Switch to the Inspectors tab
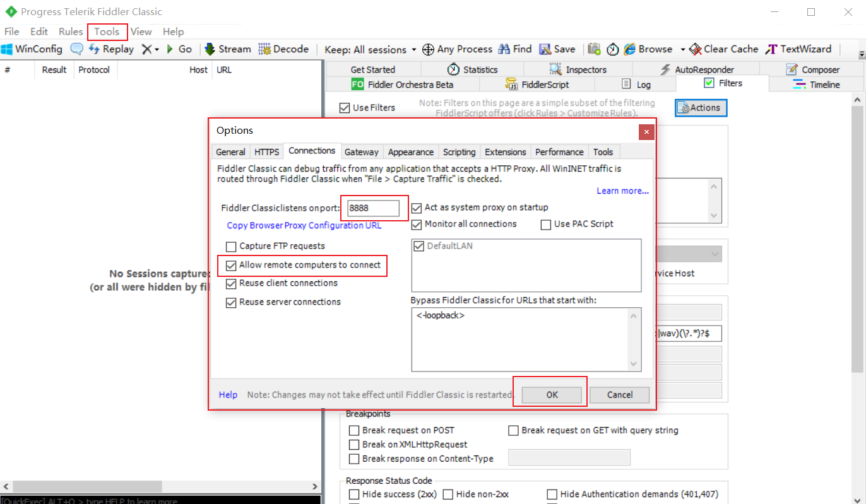The width and height of the screenshot is (866, 504). pos(578,69)
